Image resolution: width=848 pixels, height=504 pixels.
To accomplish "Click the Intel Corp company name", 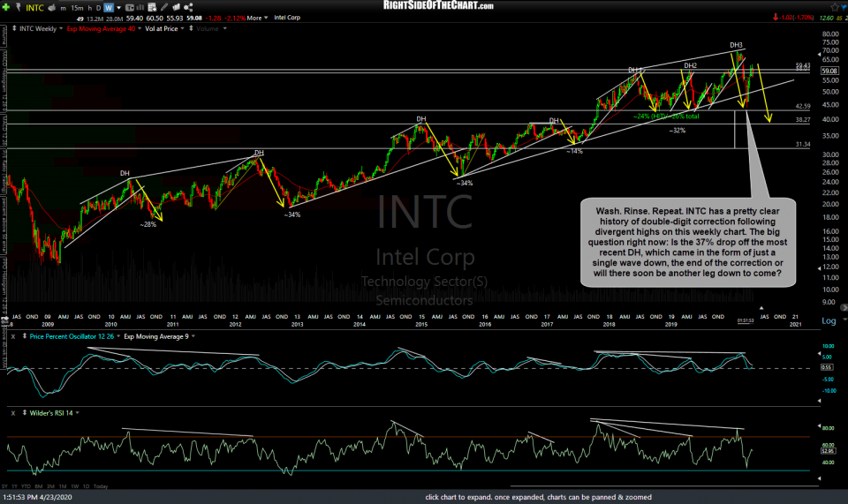I will [x=286, y=18].
